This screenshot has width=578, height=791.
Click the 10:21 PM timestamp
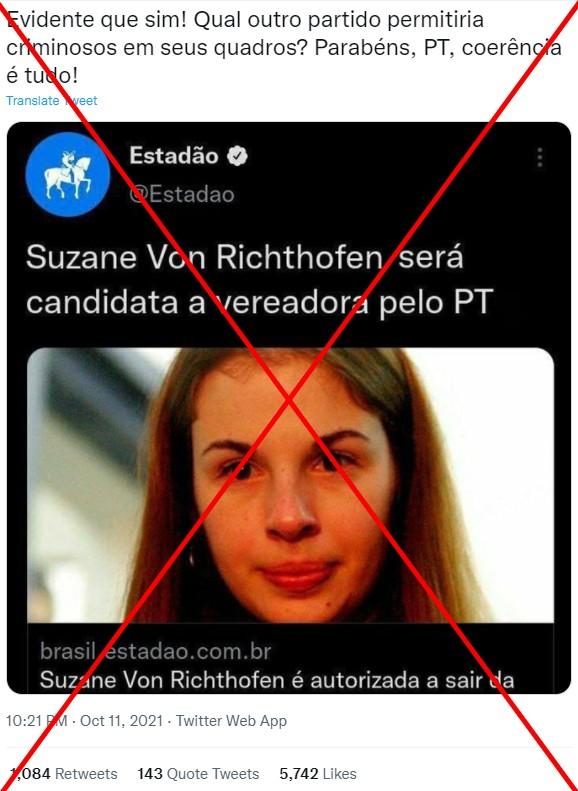click(x=36, y=721)
